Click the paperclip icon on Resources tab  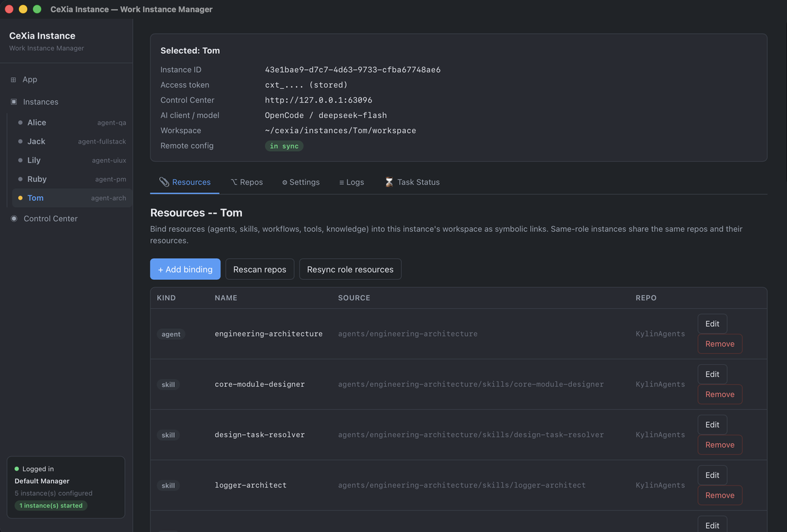point(164,182)
